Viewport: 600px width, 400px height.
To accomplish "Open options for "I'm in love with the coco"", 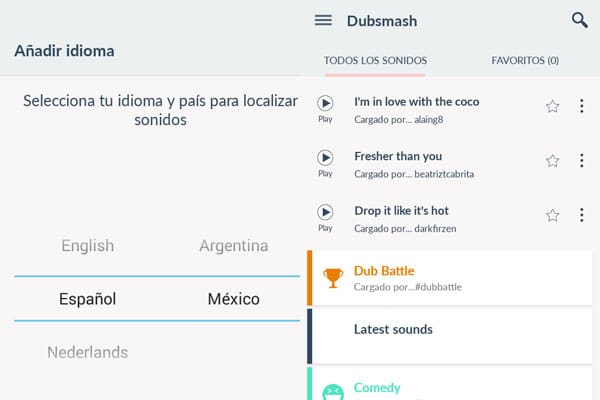I will pyautogui.click(x=582, y=106).
